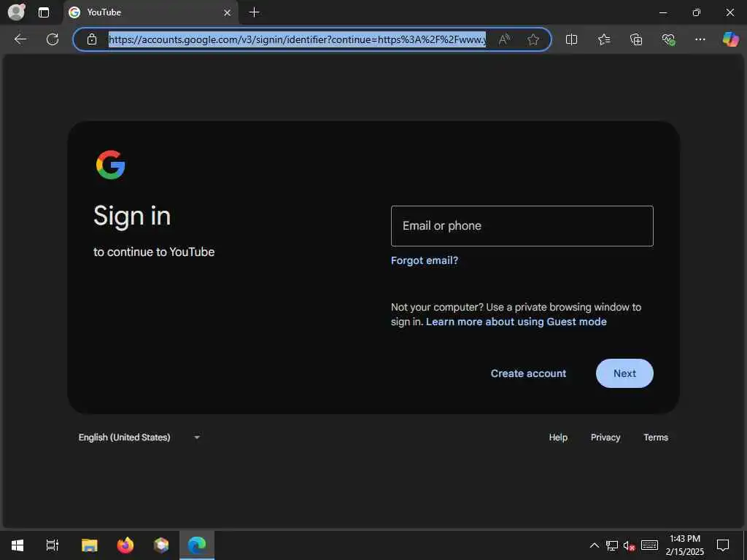747x560 pixels.
Task: Open the Windows Start menu
Action: [18, 545]
